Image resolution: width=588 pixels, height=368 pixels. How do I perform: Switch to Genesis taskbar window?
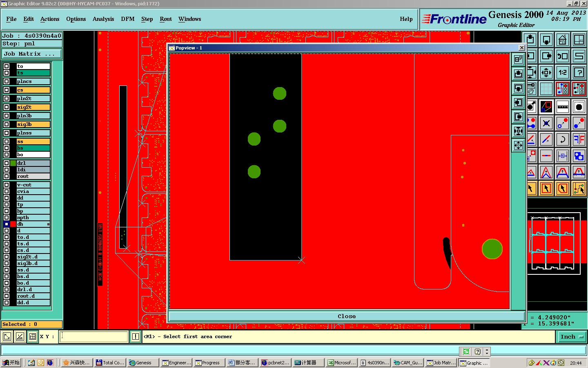(143, 363)
